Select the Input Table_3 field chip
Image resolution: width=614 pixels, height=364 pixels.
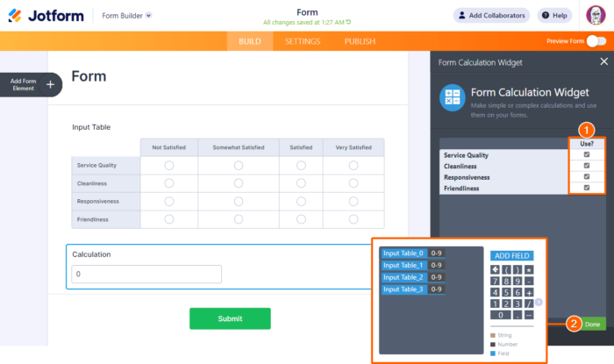(x=403, y=289)
